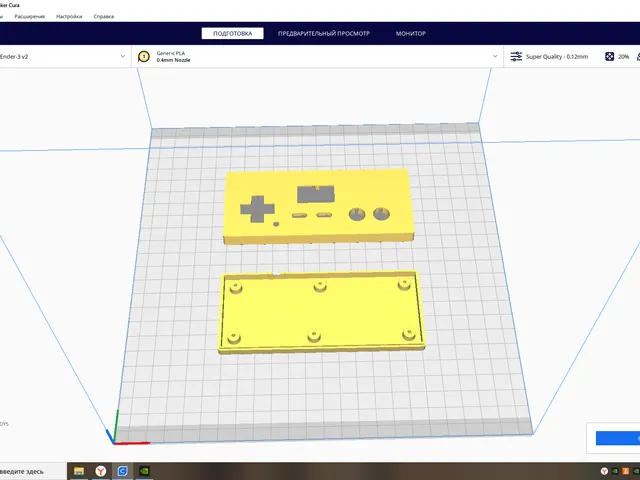Image resolution: width=640 pixels, height=480 pixels.
Task: Click the Super Quality - 0.12mm profile
Action: pos(557,57)
